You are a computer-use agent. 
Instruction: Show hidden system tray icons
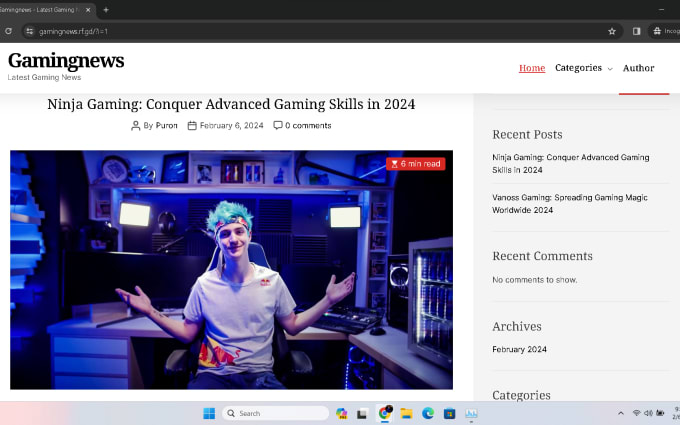point(621,413)
